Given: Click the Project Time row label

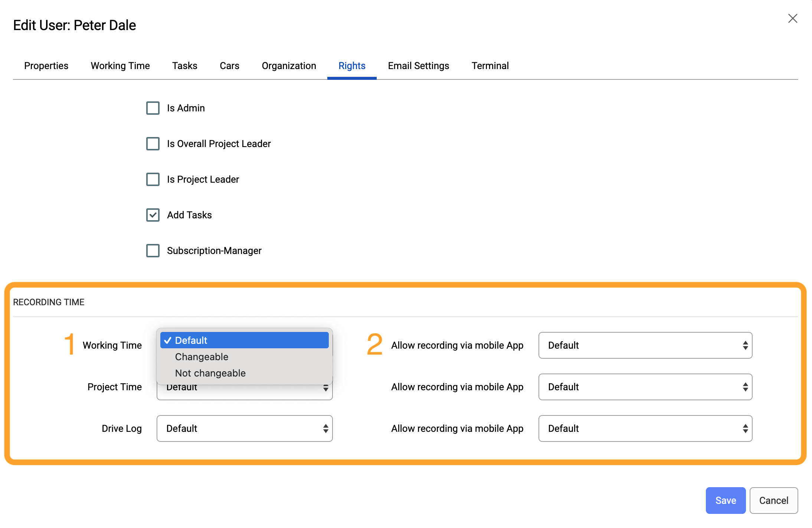Looking at the screenshot, I should 115,387.
